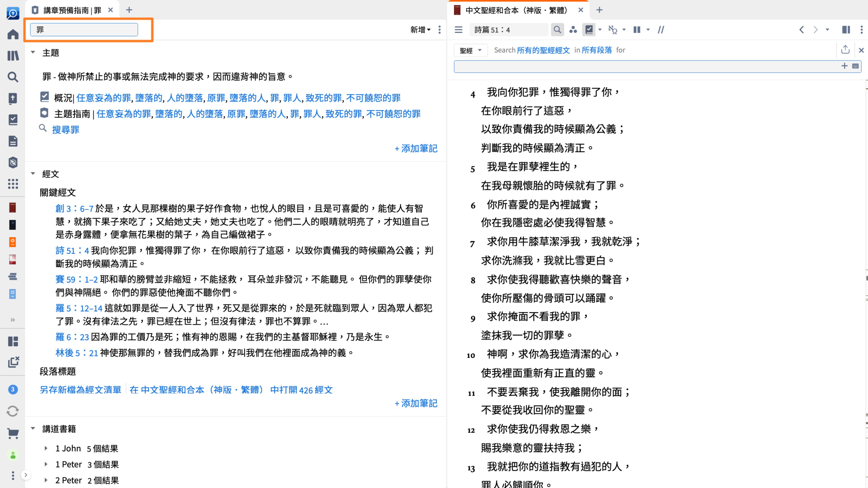Click the share/export icon in search bar
The height and width of the screenshot is (488, 868).
845,49
